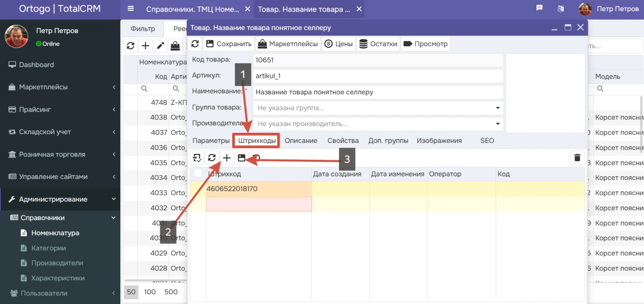Open the hamburger menu in the top bar
Screen dimensions: 644x304
click(131, 8)
